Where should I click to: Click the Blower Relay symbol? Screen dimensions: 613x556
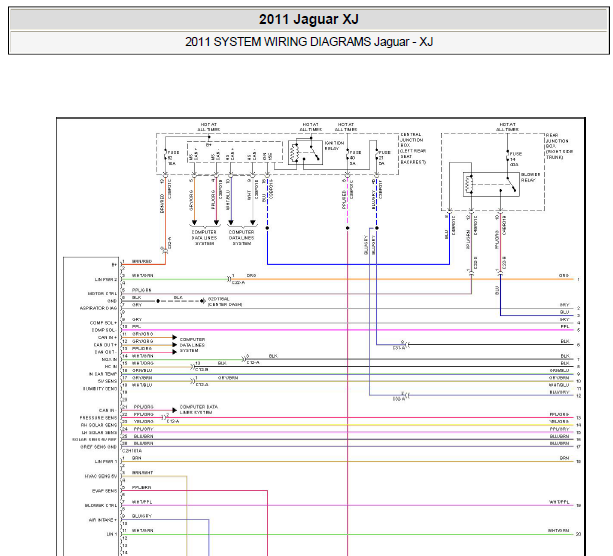point(491,184)
